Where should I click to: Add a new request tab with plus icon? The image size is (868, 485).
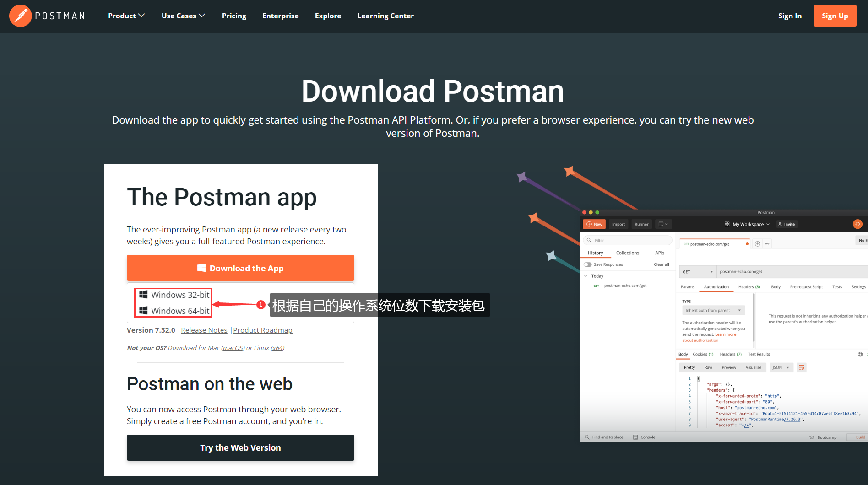click(757, 244)
